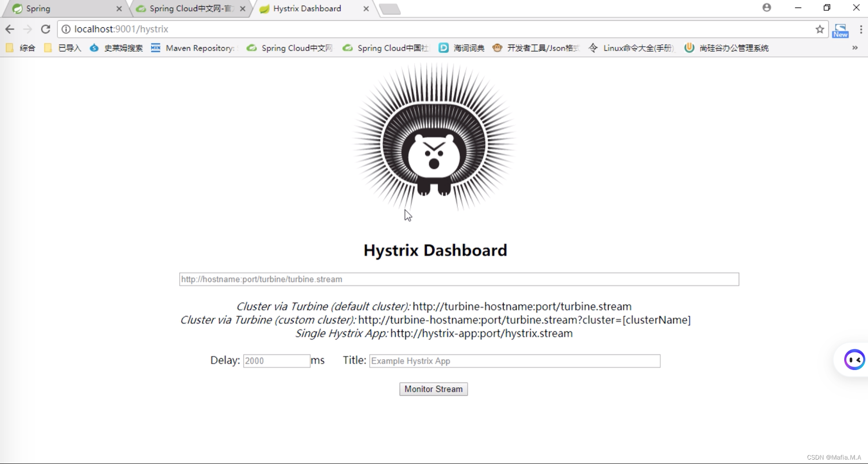
Task: Click the Hystrix Dashboard heading
Action: [435, 251]
